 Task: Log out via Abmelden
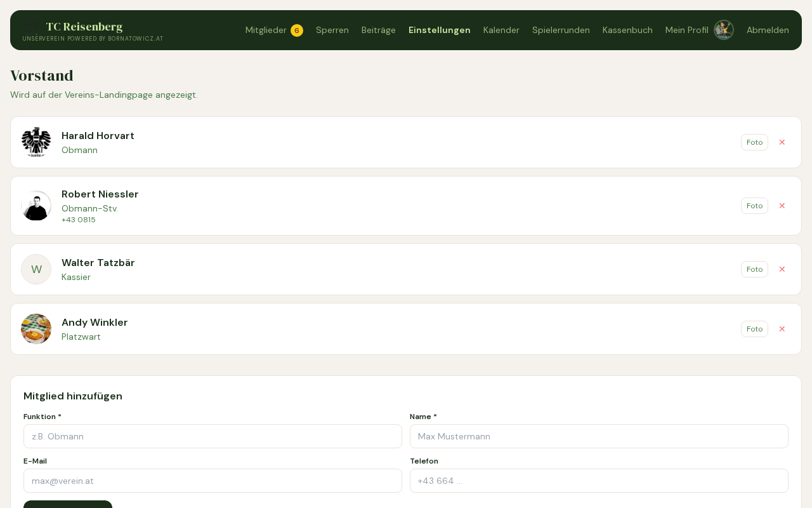768,30
